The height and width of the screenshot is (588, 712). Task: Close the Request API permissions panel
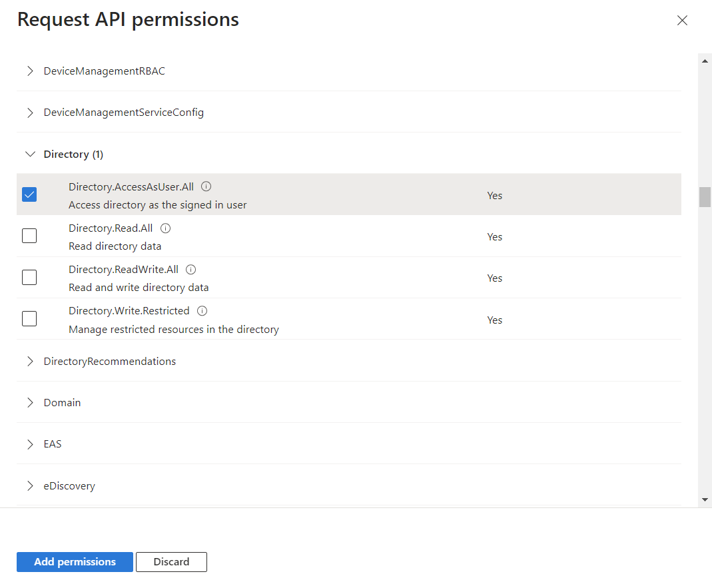(x=682, y=21)
